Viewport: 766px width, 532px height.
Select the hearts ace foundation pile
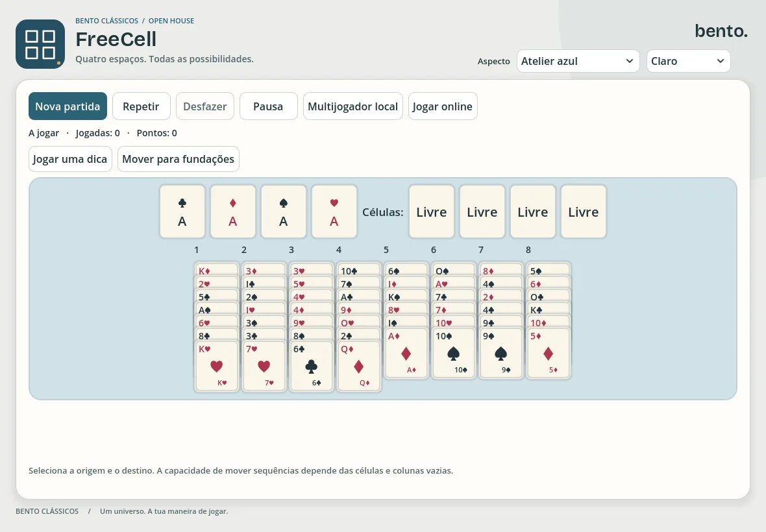point(334,212)
